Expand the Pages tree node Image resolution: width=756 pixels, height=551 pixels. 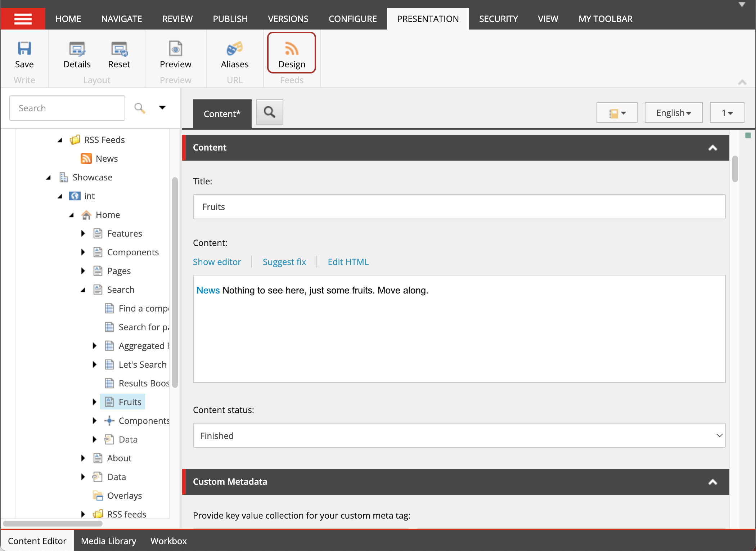83,271
